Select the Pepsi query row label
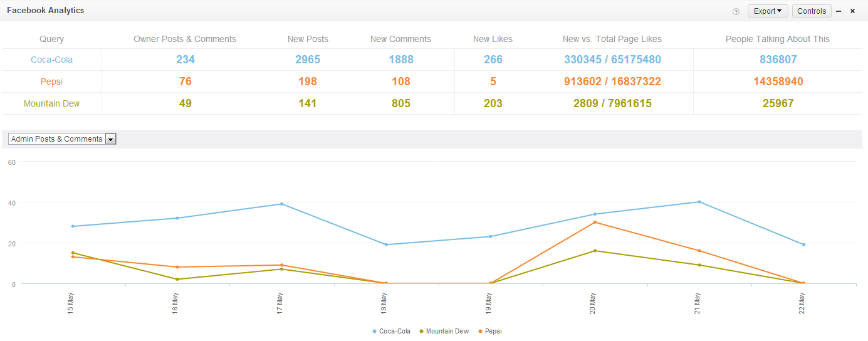Viewport: 868px width, 341px height. point(51,81)
